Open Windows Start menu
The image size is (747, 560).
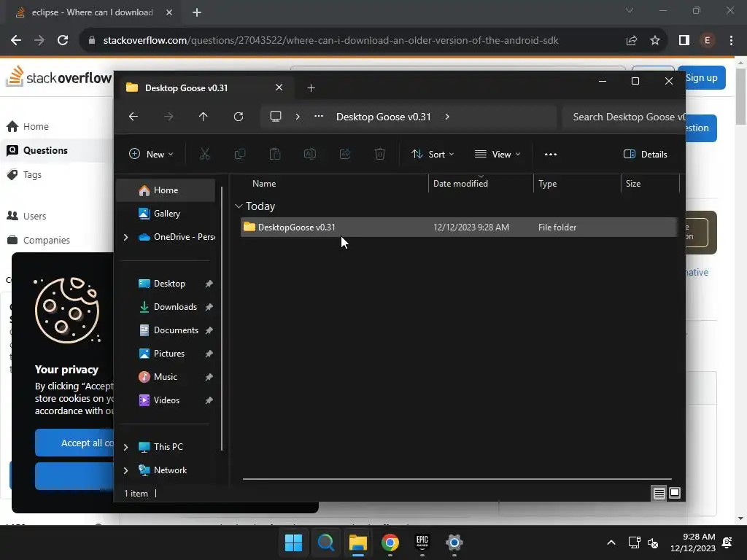coord(293,542)
